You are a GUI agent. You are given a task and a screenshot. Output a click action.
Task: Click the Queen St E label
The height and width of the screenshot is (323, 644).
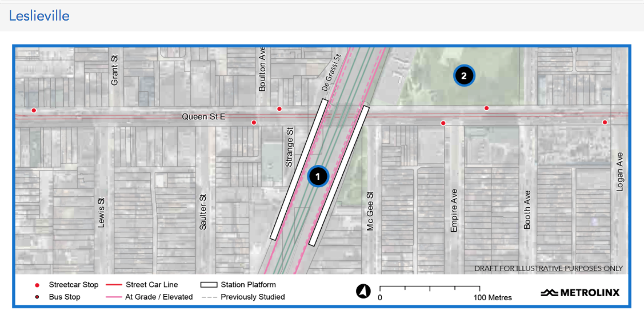point(203,117)
